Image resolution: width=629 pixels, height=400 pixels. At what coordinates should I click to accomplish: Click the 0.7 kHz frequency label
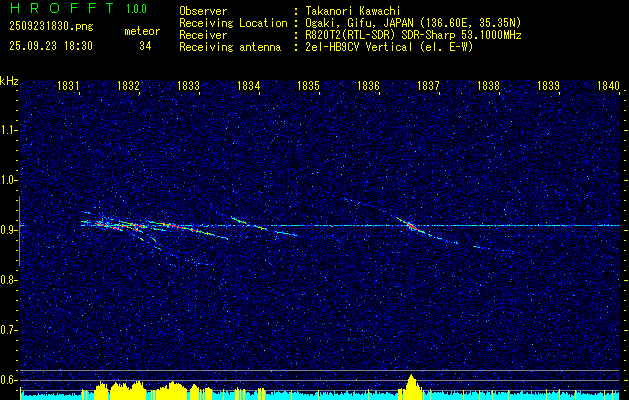(8, 330)
